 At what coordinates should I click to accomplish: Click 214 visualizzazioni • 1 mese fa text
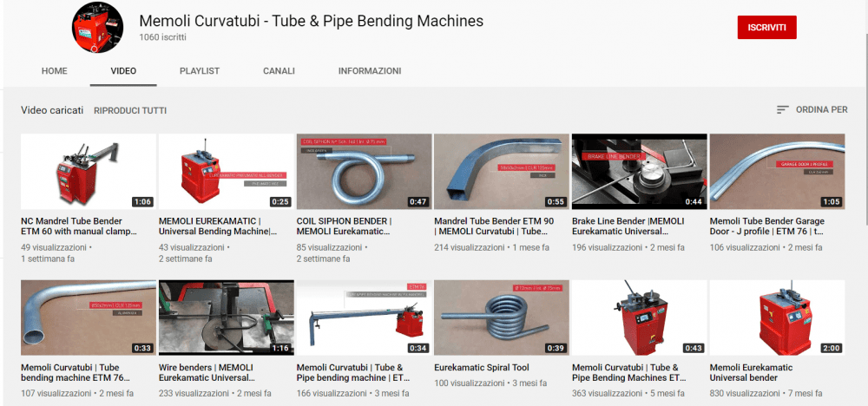pyautogui.click(x=491, y=247)
